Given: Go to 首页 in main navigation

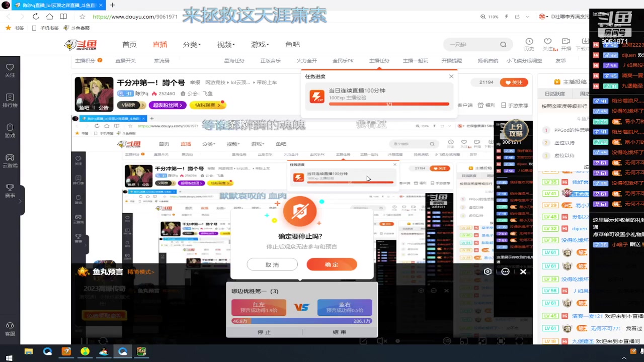Looking at the screenshot, I should click(129, 44).
